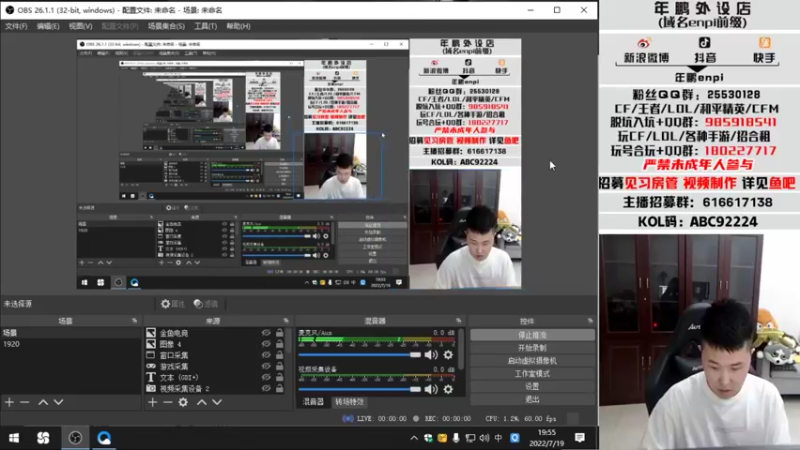Viewport: 800px width, 450px height.
Task: Lock the 全鱼电商 source
Action: [x=280, y=333]
